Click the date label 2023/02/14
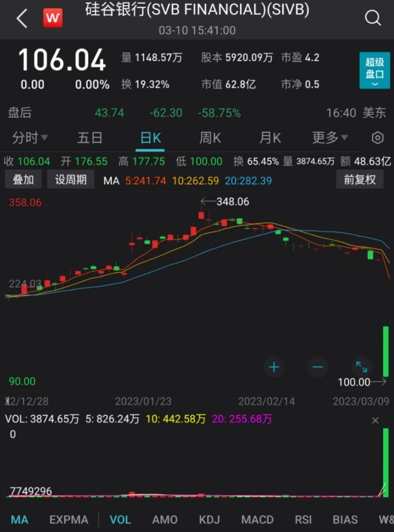394x532 pixels. tap(266, 401)
